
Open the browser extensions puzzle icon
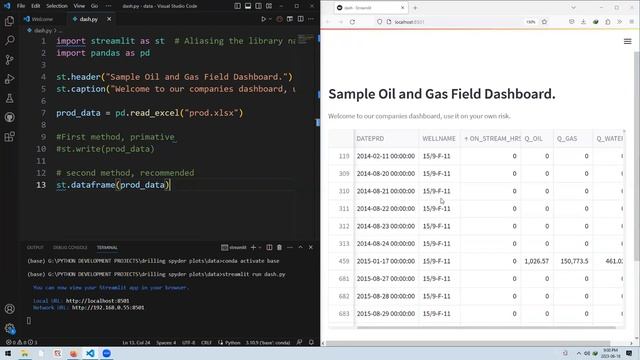607,22
